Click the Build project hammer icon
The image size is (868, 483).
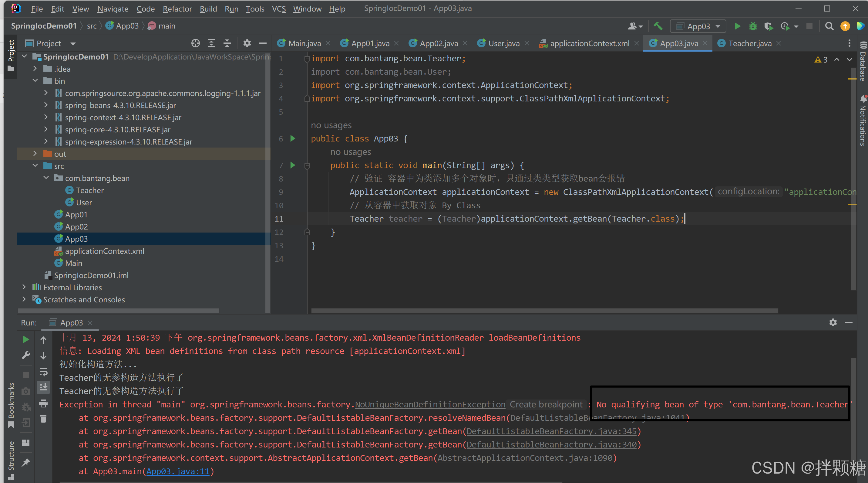(658, 26)
